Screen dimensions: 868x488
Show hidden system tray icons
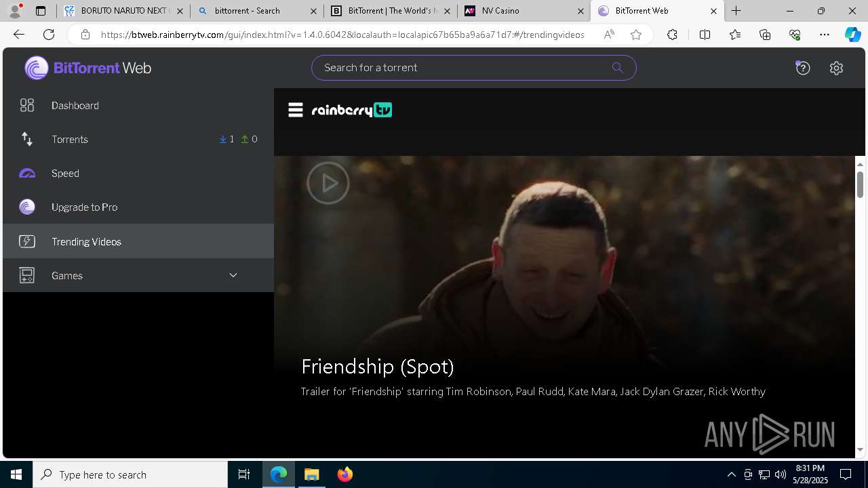(731, 474)
